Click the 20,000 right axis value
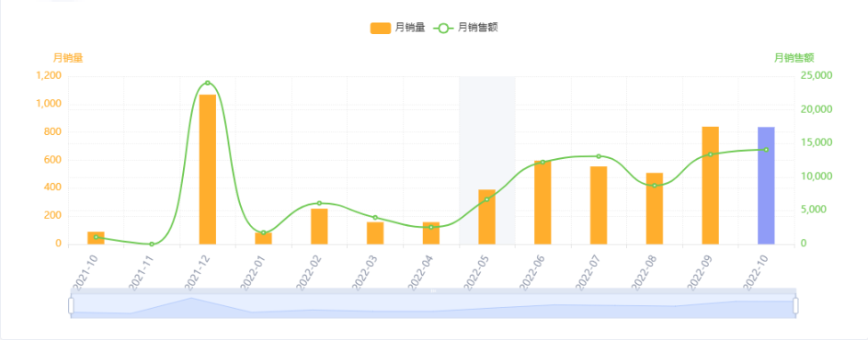This screenshot has width=868, height=340. click(817, 109)
